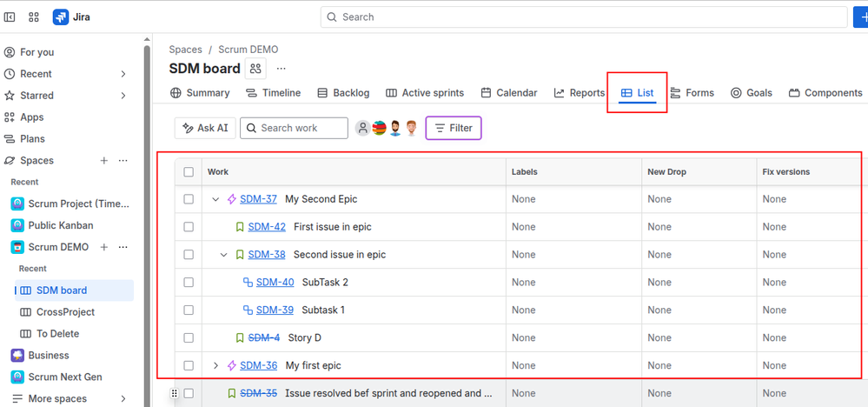
Task: Check the box for SDM-36 My first epic
Action: click(x=189, y=365)
